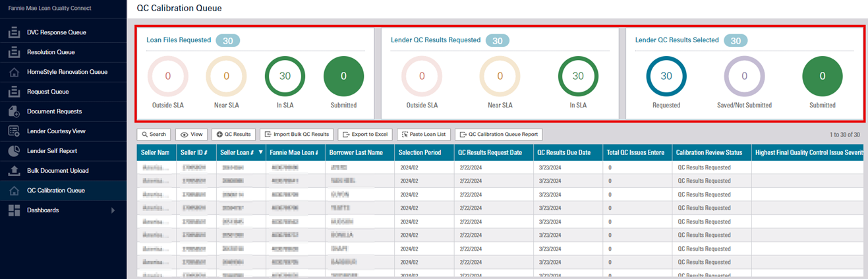Click the Lender Self Report pie icon
The image size is (868, 279).
point(14,151)
